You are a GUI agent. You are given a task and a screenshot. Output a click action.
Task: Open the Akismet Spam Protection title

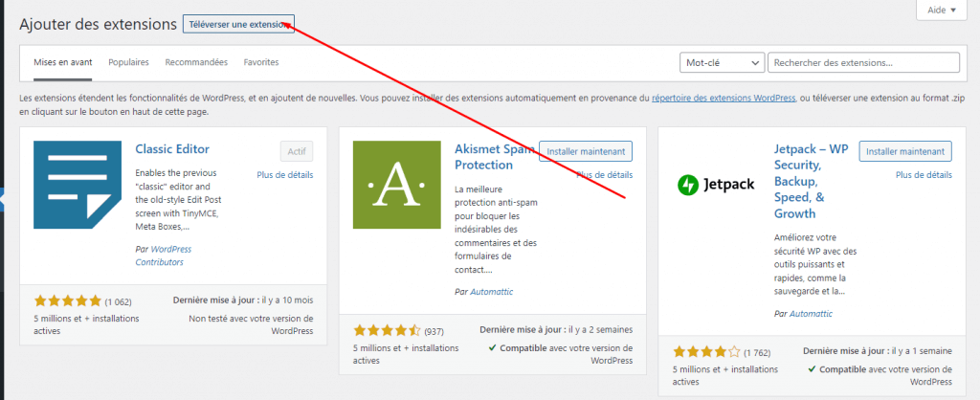tap(494, 158)
